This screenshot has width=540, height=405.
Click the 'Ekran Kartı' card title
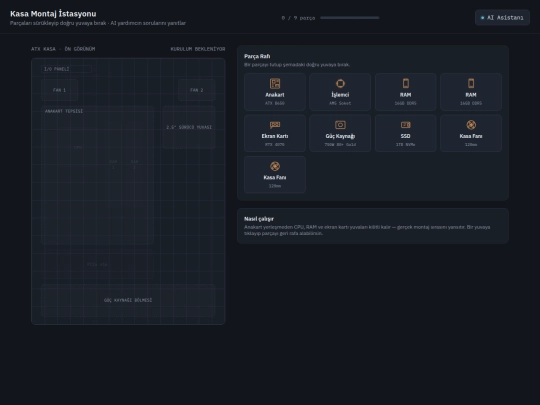275,136
